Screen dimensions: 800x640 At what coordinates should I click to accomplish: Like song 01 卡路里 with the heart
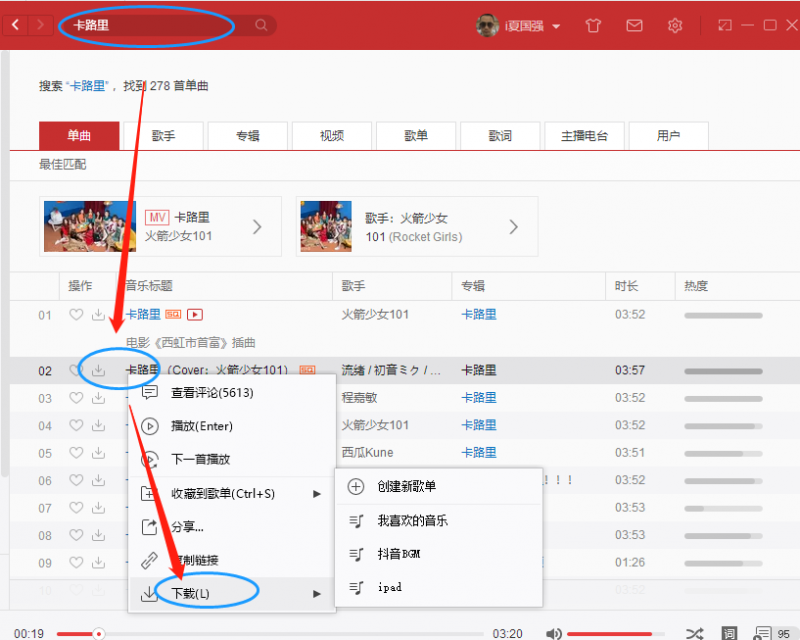pyautogui.click(x=76, y=314)
